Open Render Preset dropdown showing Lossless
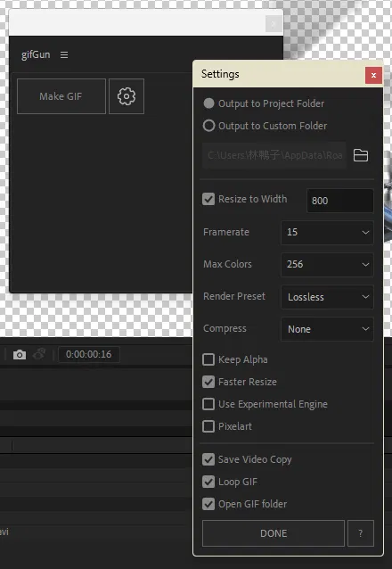The width and height of the screenshot is (392, 569). [327, 297]
